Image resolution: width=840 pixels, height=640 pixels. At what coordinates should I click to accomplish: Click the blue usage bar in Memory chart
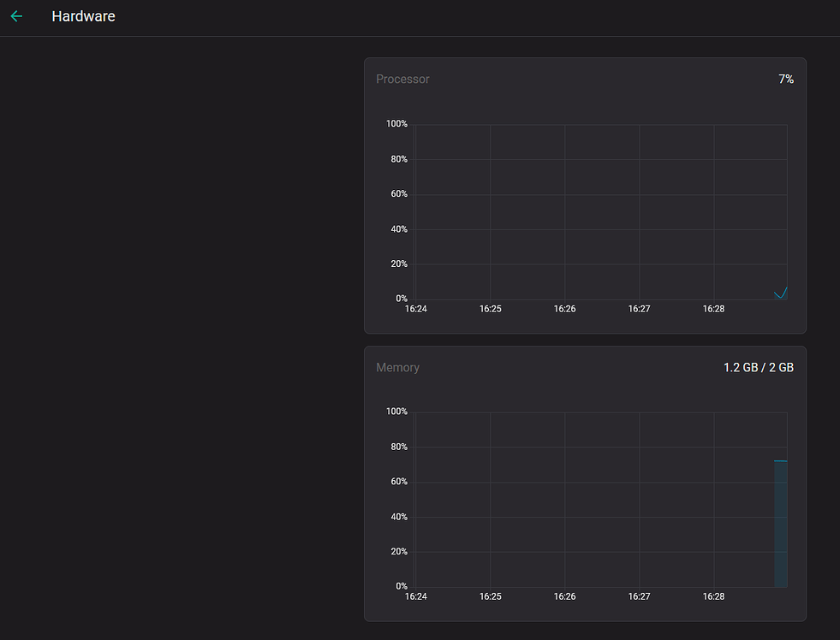[781, 524]
